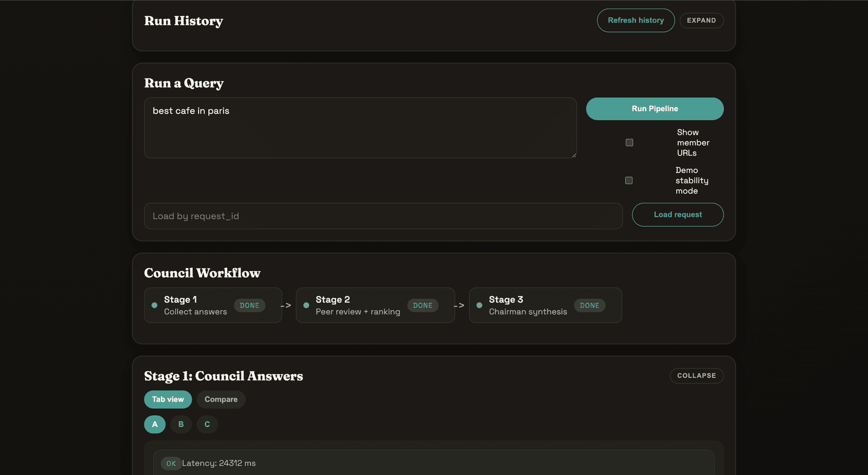Image resolution: width=868 pixels, height=475 pixels.
Task: Click the Stage 2 status dot
Action: click(307, 305)
